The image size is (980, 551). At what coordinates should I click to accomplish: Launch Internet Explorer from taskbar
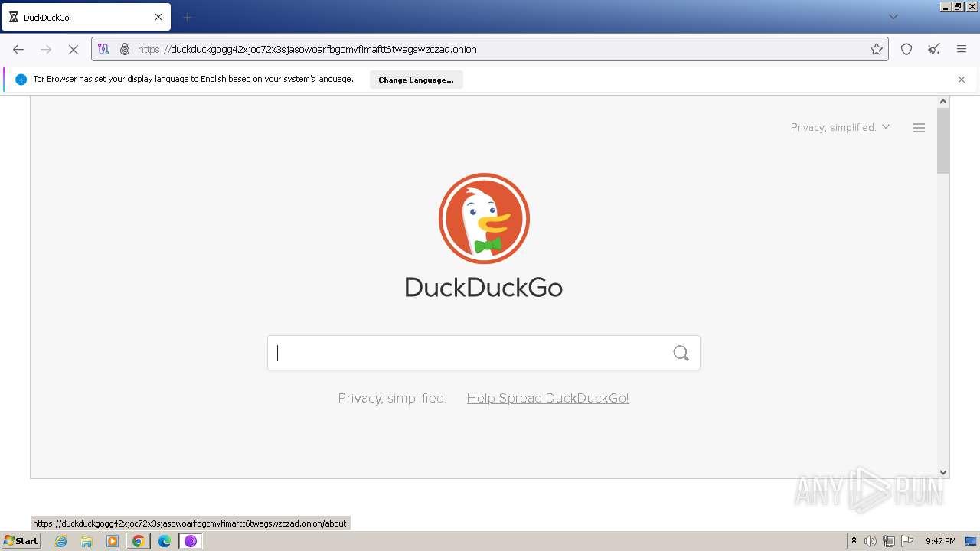click(61, 541)
